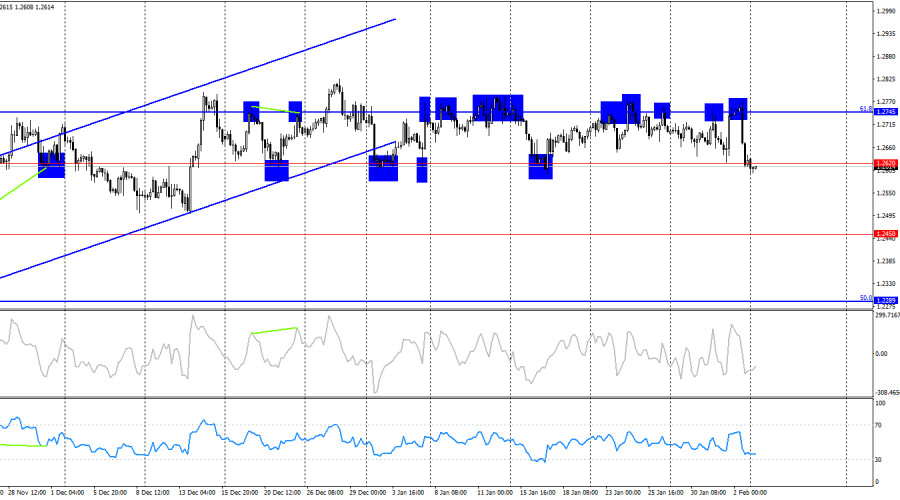Click the 100 level on oscillator scale

(880, 404)
